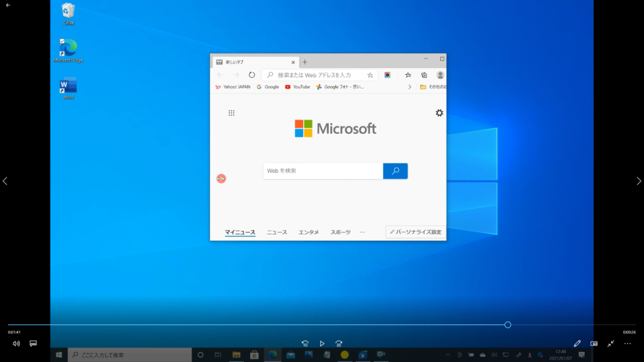This screenshot has height=362, width=644.
Task: Go back using top-left arrow
Action: (x=8, y=5)
